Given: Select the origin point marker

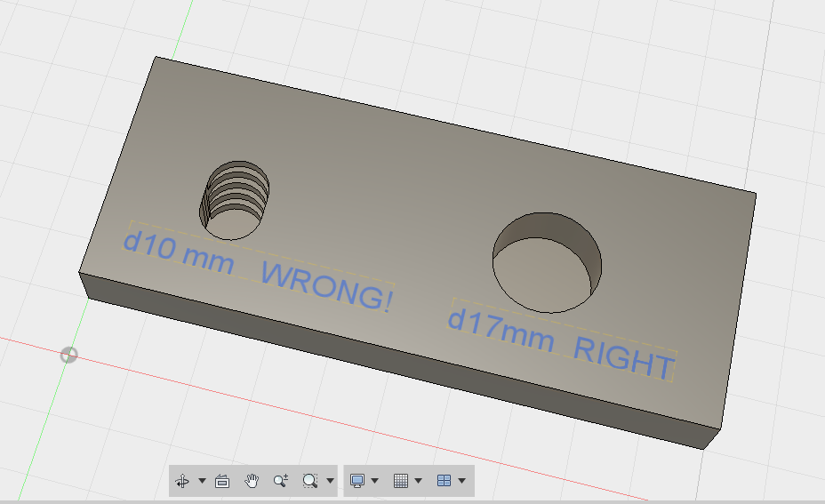Looking at the screenshot, I should click(x=68, y=356).
